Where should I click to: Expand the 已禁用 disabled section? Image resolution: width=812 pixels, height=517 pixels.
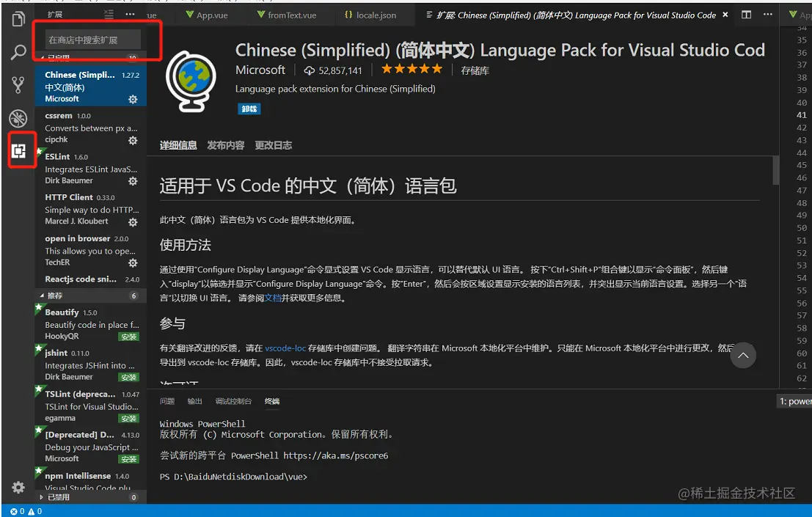(91, 497)
